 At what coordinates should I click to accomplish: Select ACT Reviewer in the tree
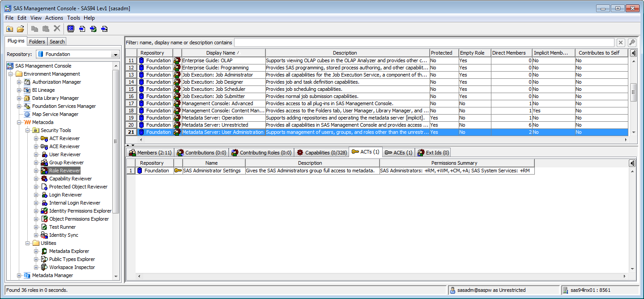(64, 138)
